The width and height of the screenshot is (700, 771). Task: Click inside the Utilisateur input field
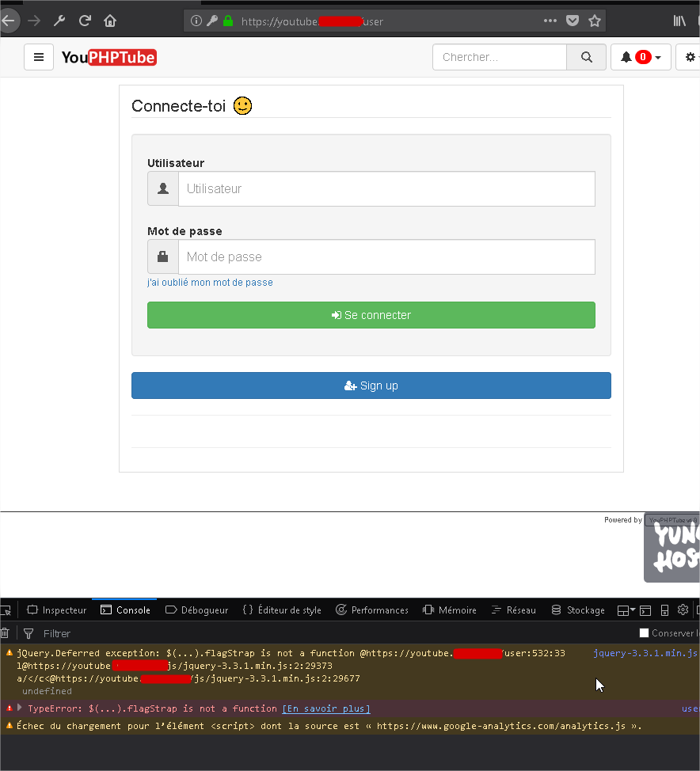(x=386, y=188)
